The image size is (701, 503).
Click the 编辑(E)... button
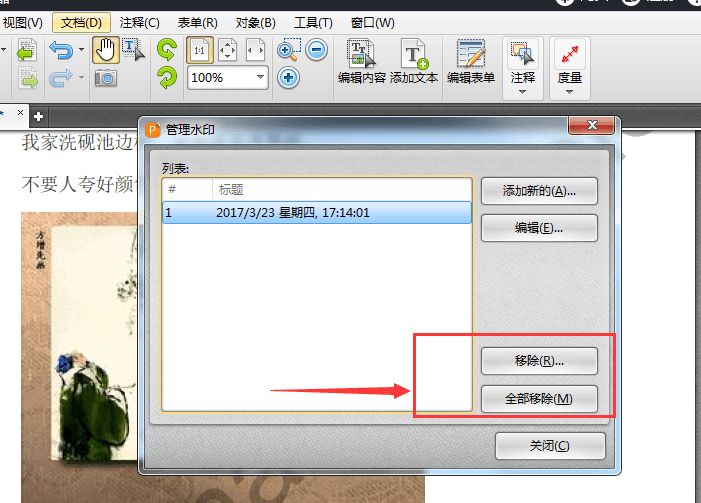(539, 228)
